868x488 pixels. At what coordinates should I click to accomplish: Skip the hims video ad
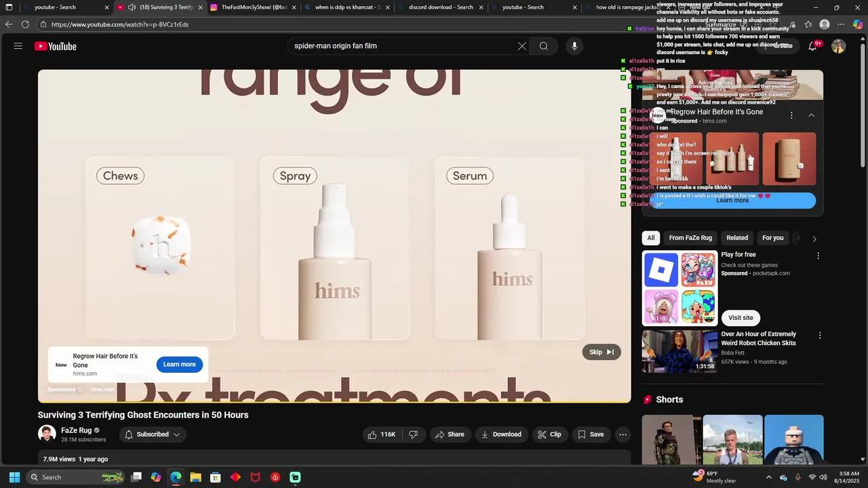[601, 352]
